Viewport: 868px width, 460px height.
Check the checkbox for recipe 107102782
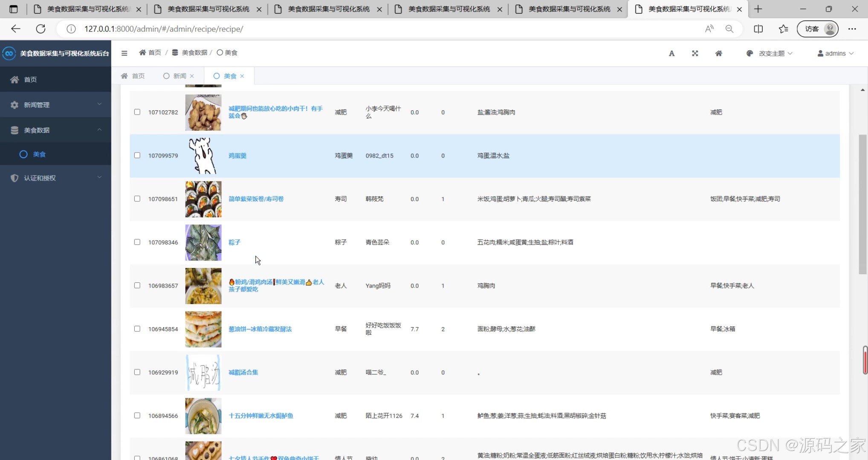click(137, 112)
